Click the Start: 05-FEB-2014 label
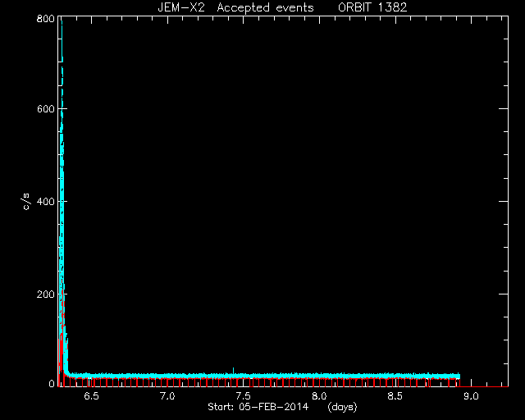The height and width of the screenshot is (420, 525). tap(258, 407)
